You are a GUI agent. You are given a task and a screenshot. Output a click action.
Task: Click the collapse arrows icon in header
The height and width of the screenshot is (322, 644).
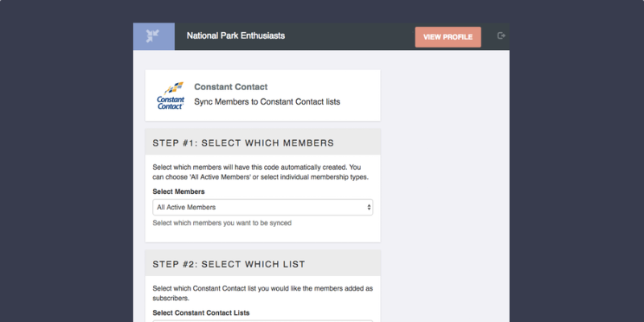coord(152,36)
